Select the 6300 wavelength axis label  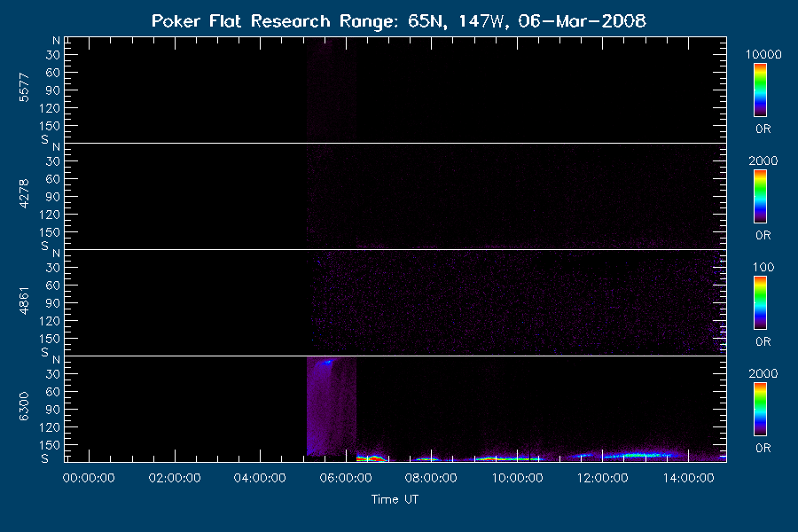tap(24, 406)
